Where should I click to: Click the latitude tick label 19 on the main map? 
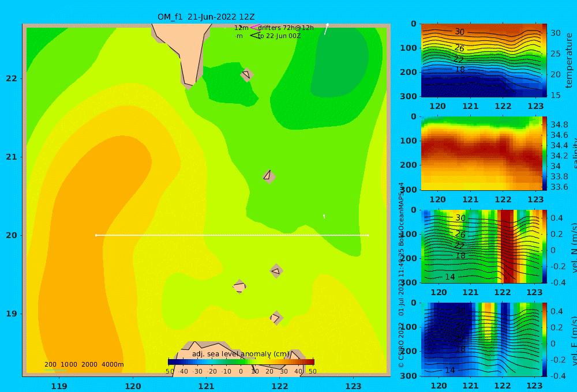12,314
